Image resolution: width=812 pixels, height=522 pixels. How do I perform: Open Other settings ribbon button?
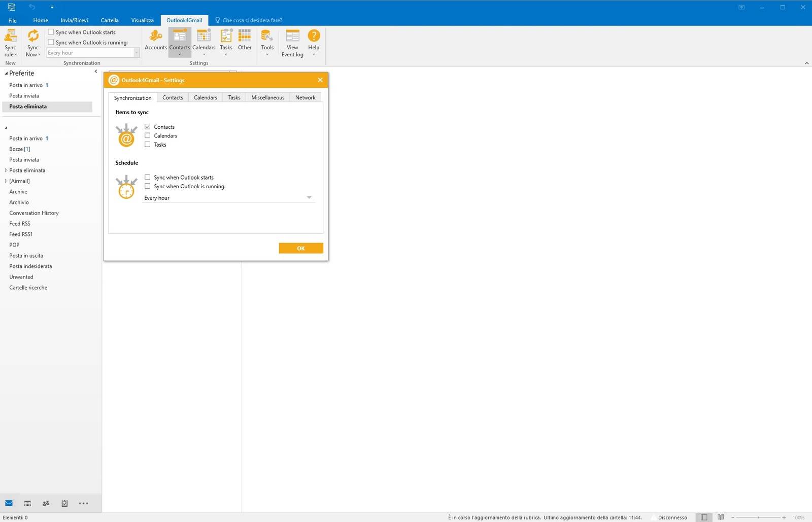pyautogui.click(x=245, y=41)
